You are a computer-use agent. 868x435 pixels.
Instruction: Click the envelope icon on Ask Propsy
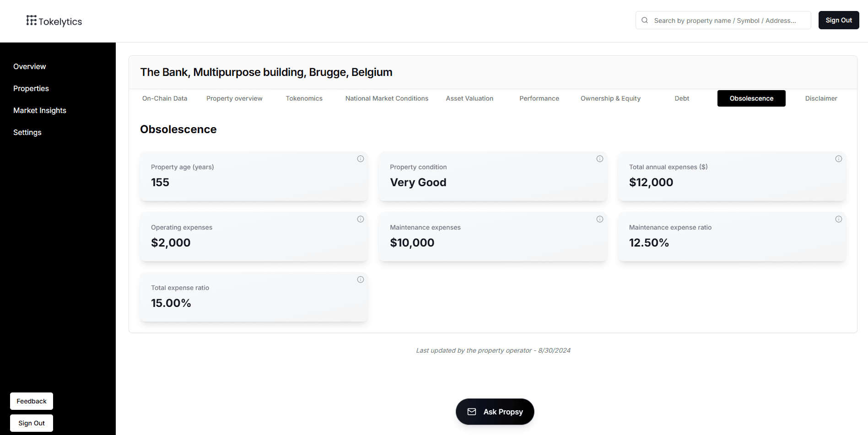click(x=472, y=412)
